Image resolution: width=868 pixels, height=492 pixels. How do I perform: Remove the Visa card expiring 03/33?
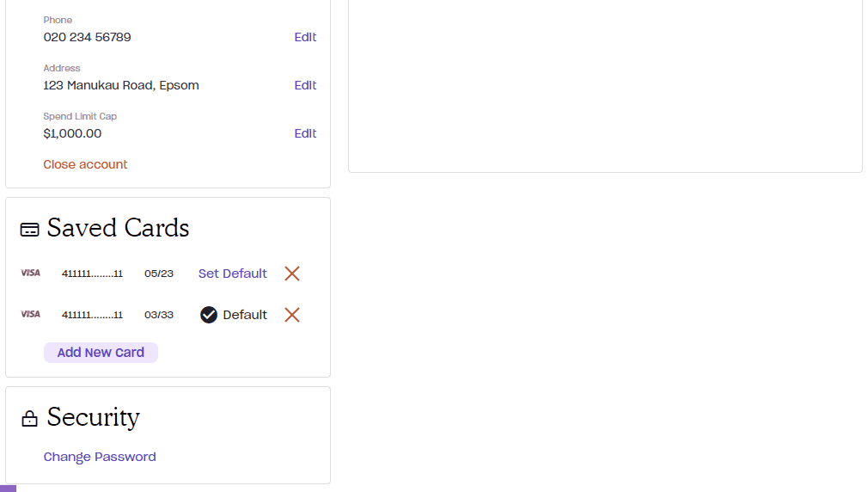click(x=291, y=316)
